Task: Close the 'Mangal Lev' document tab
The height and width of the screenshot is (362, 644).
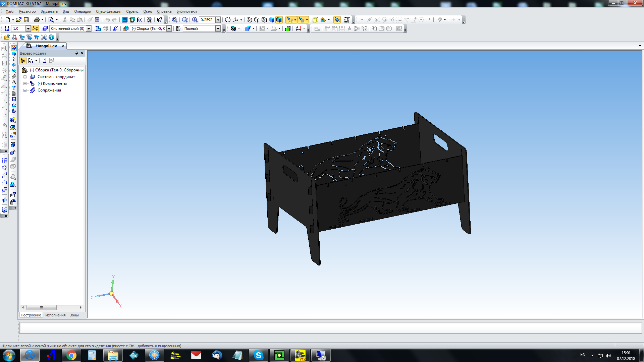Action: point(63,46)
